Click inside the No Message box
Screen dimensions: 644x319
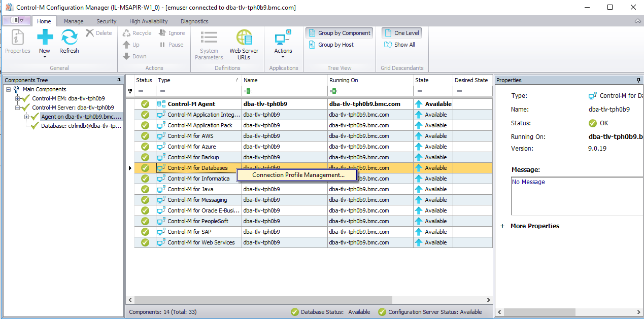click(577, 196)
